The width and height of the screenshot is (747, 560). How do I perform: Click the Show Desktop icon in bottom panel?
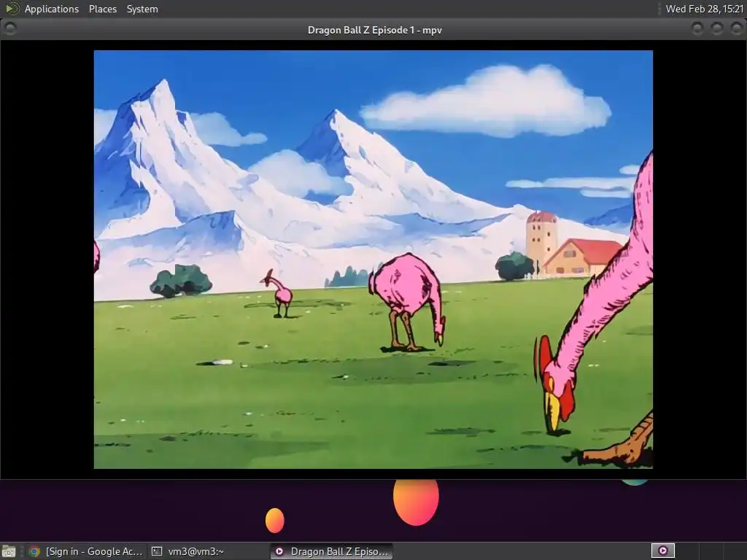pyautogui.click(x=9, y=551)
